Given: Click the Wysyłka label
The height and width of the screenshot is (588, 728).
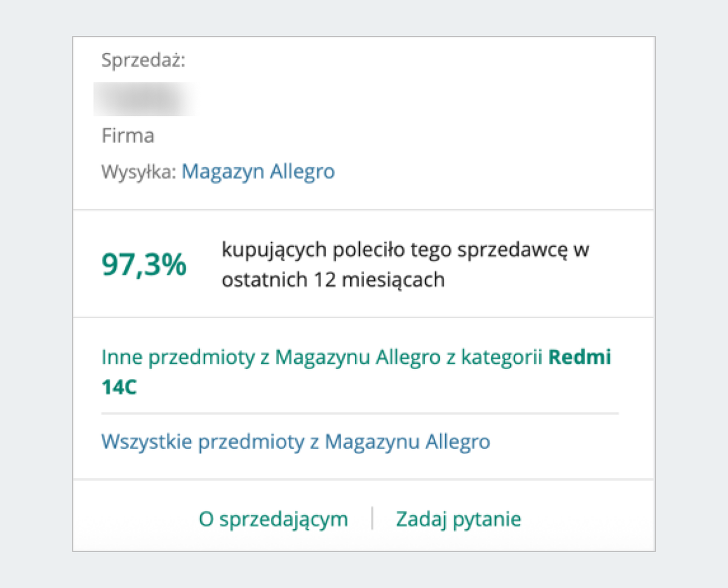Looking at the screenshot, I should [x=137, y=172].
